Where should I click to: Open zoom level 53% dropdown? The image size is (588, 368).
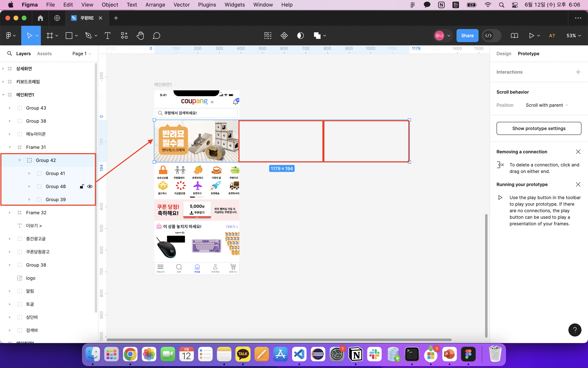point(574,36)
